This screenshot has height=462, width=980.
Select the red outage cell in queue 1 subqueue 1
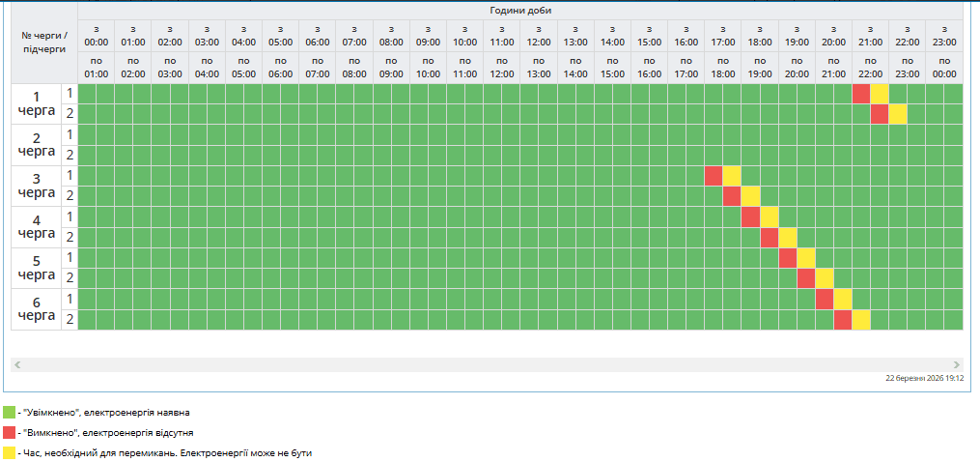861,94
